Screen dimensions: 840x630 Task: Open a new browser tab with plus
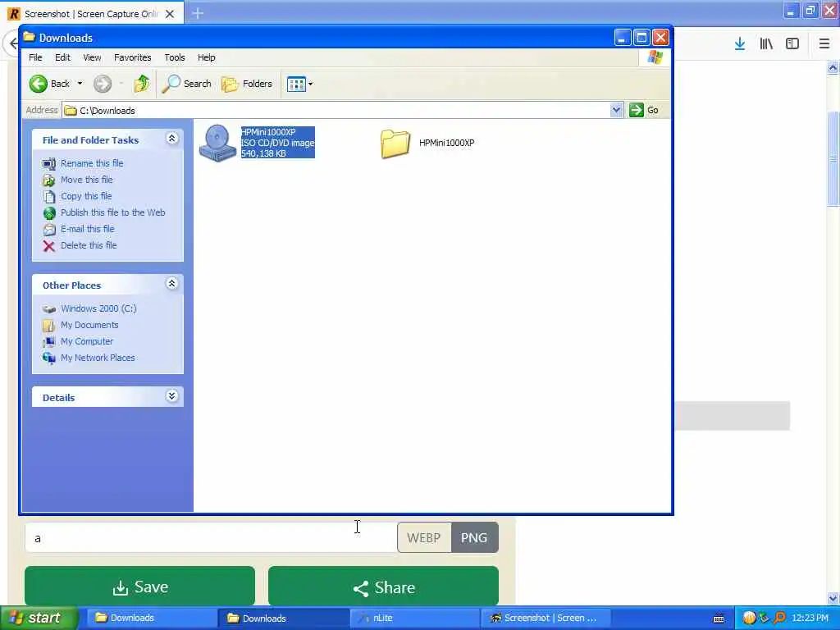[198, 13]
